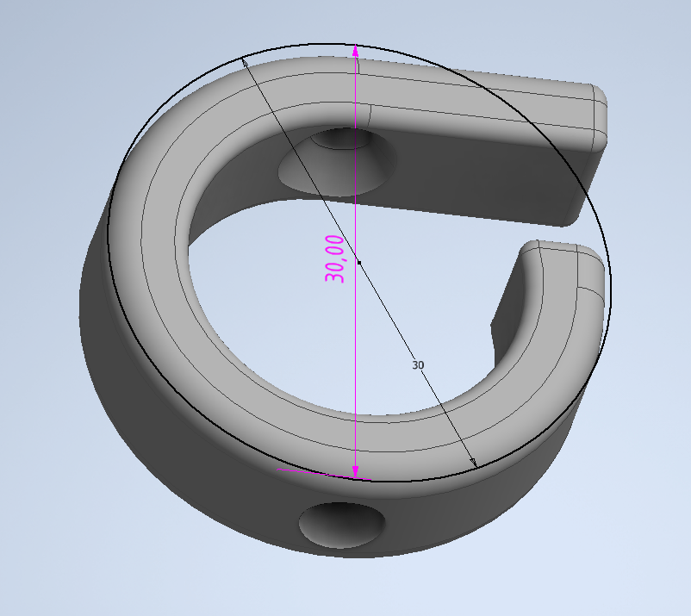
Task: Click the black 30 diameter dimension label
Action: (x=418, y=364)
